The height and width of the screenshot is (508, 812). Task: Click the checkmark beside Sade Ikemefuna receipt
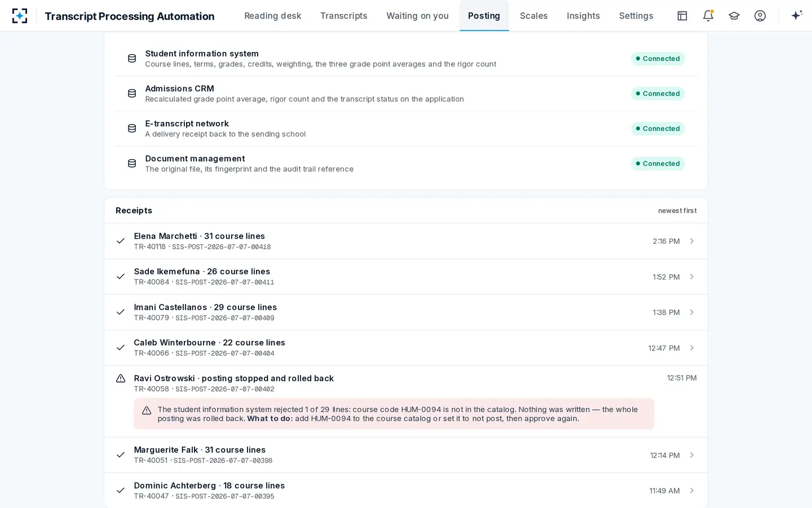(121, 277)
